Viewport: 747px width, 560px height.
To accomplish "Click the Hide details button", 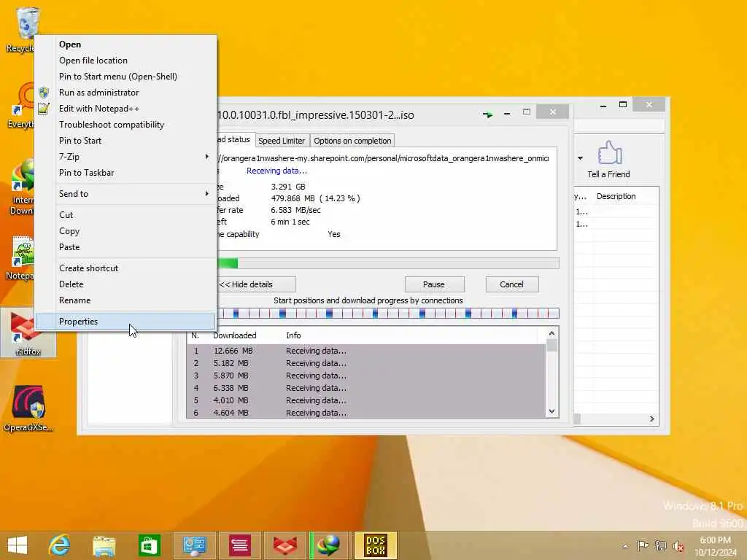I will [x=256, y=284].
